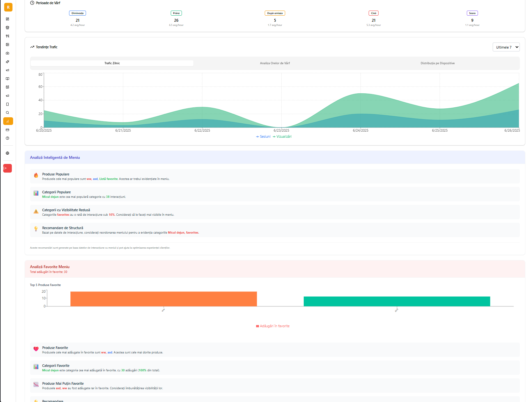Open the search icon in the sidebar
The image size is (532, 402).
coord(7,112)
